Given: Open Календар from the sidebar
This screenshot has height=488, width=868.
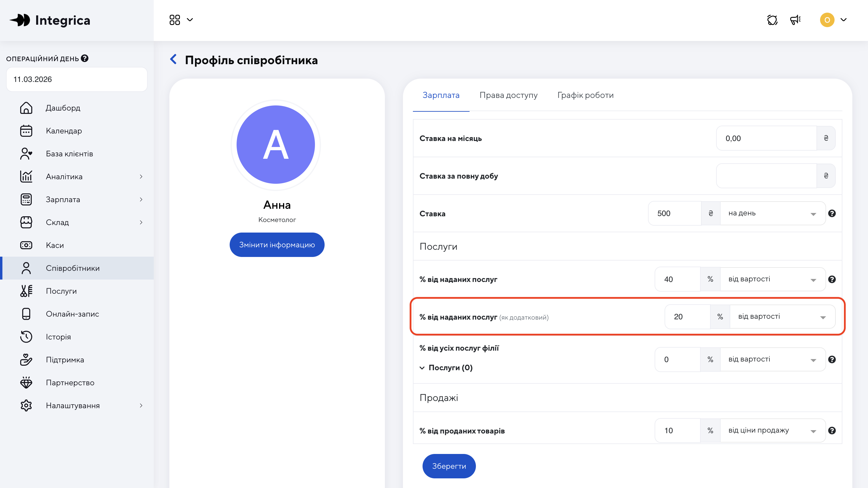Looking at the screenshot, I should (x=64, y=131).
